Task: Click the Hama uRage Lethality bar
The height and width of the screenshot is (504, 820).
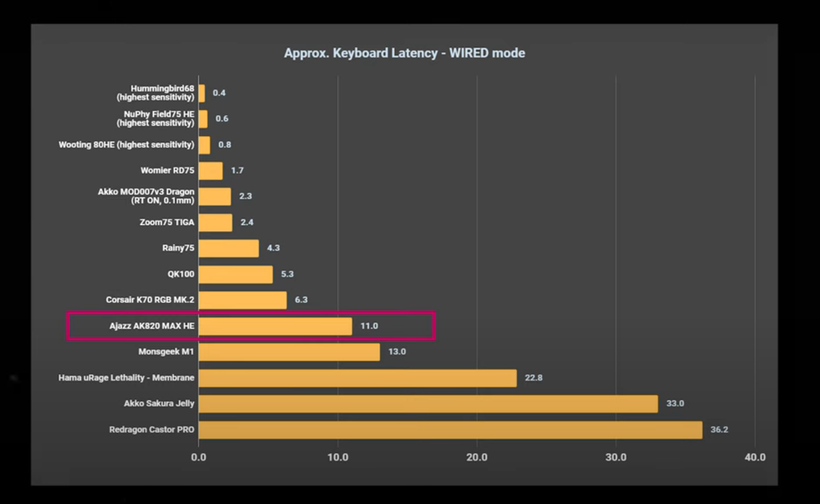Action: [358, 378]
